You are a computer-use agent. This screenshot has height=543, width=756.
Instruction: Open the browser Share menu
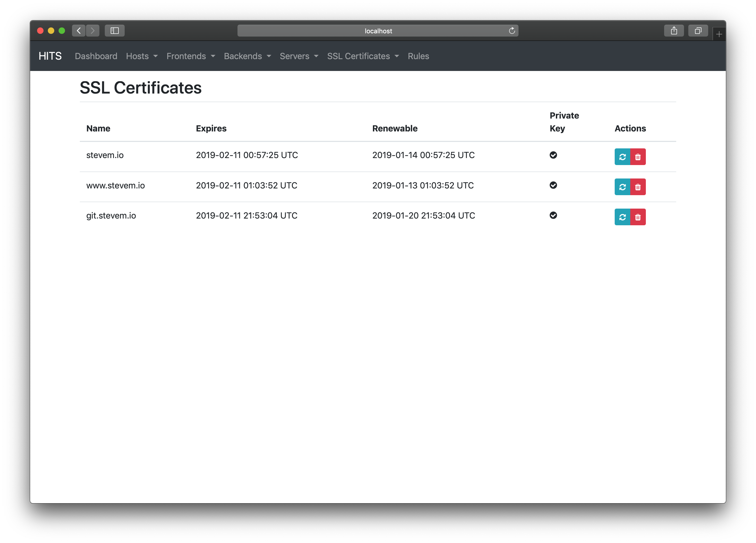coord(674,31)
